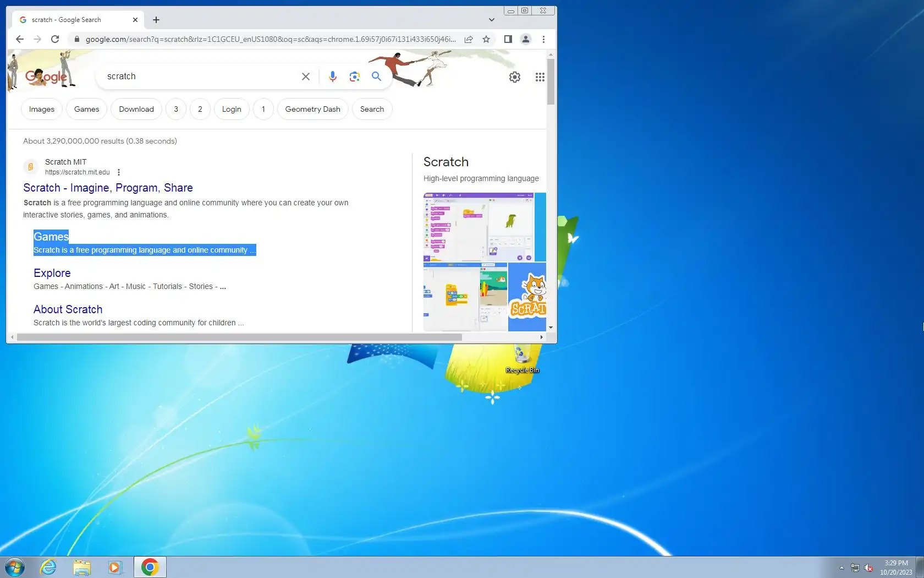924x578 pixels.
Task: Open the Recycle Bin desktop icon
Action: (522, 359)
